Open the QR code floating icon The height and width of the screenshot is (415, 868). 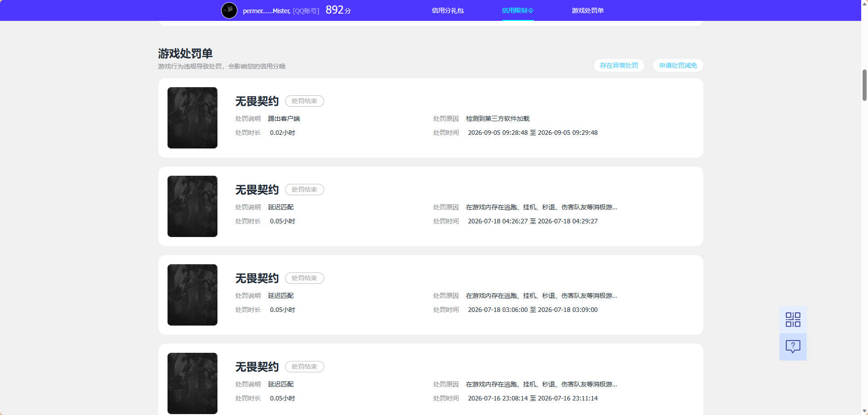pyautogui.click(x=793, y=320)
